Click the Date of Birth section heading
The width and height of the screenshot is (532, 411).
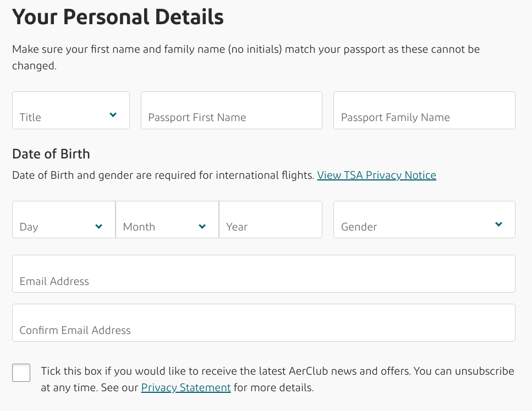coord(51,154)
